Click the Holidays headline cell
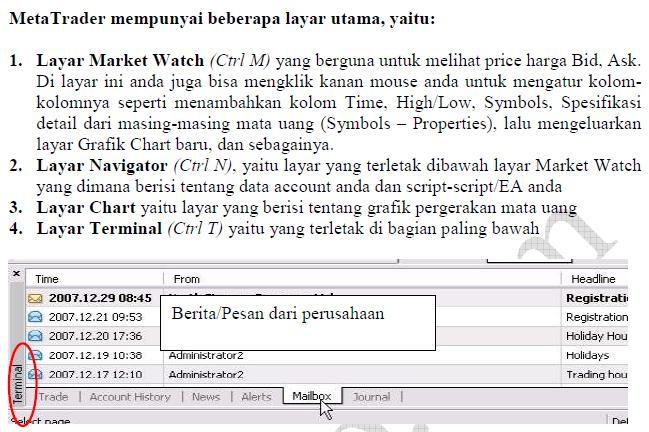Screen dimensions: 649x432 click(587, 355)
